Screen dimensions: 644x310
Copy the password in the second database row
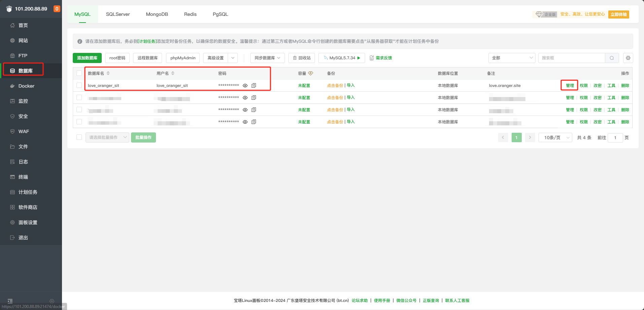coord(254,98)
